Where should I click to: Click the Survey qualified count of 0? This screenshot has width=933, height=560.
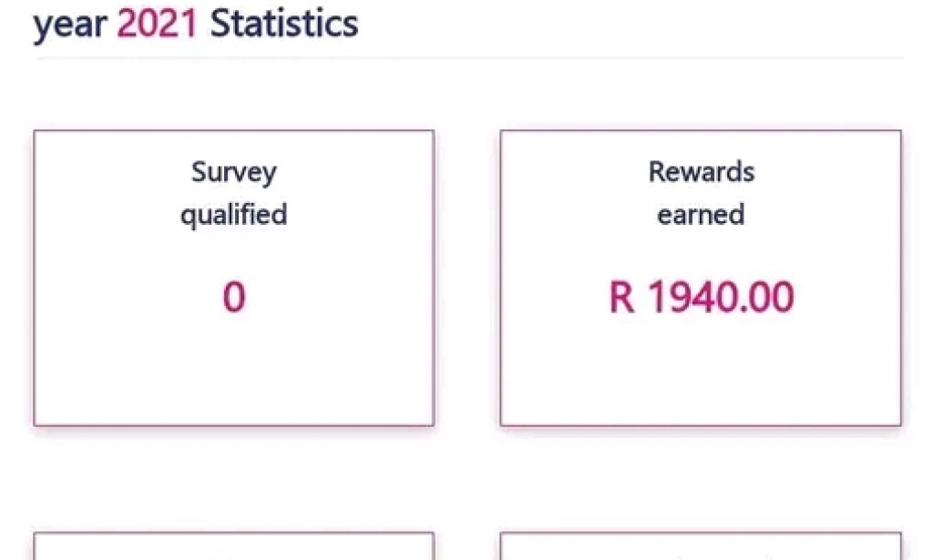pyautogui.click(x=234, y=298)
